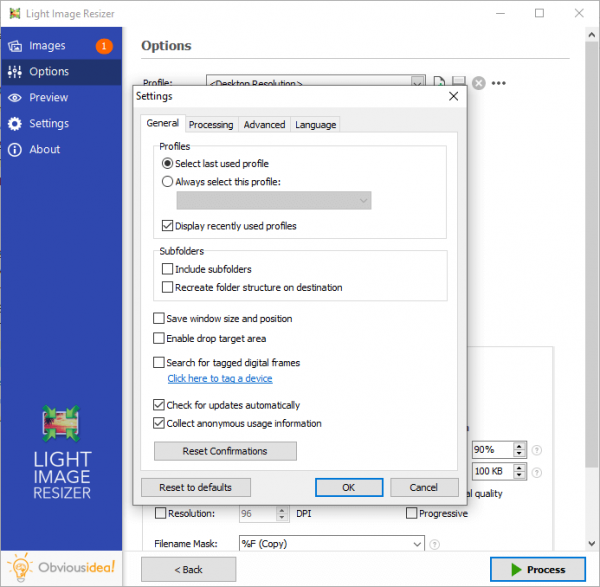Click the Resolution 96 DPI input field
This screenshot has width=600, height=587.
tap(258, 514)
